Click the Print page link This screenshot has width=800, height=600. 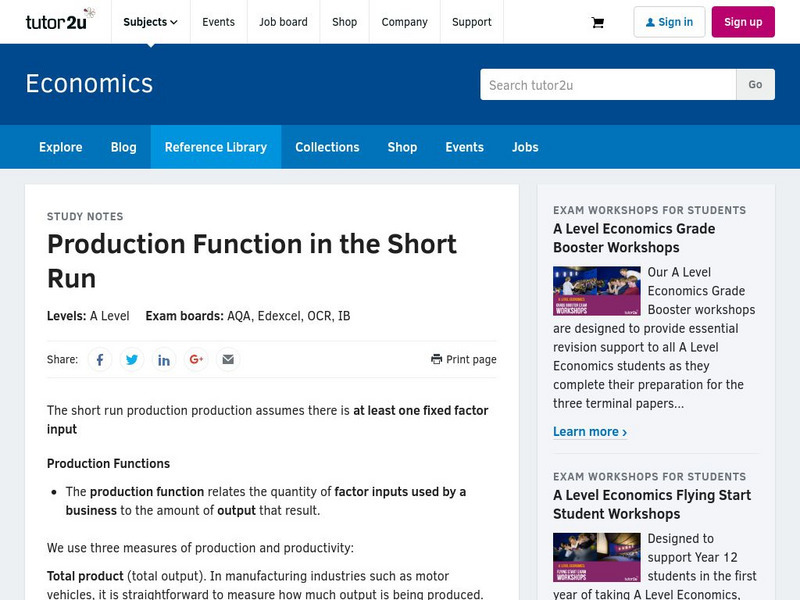tap(464, 360)
